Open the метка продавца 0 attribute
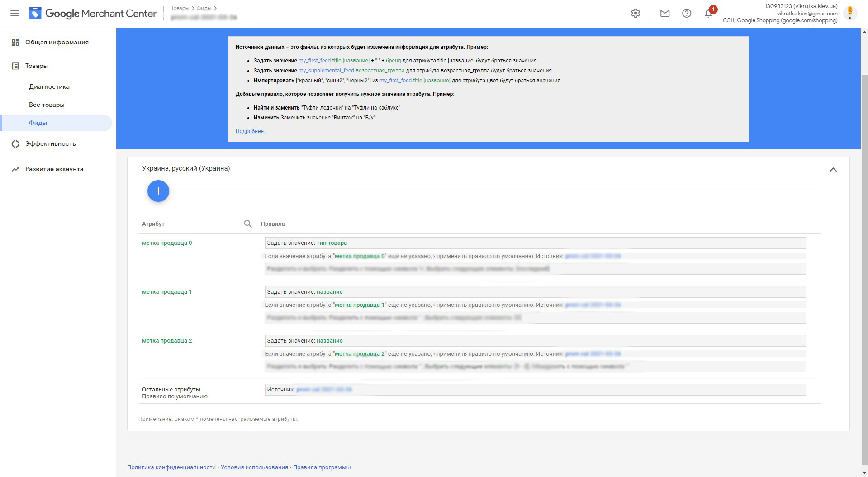Image resolution: width=868 pixels, height=477 pixels. pos(167,243)
